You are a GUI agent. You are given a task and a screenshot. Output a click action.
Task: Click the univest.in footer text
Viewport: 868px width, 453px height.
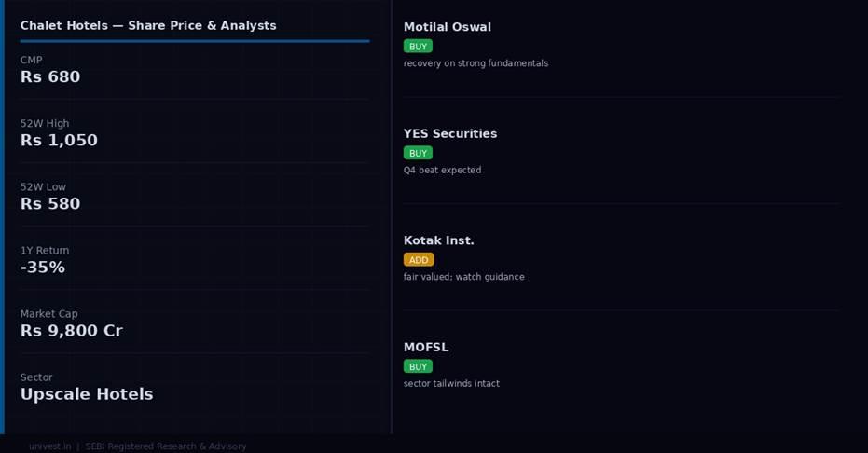pyautogui.click(x=49, y=446)
